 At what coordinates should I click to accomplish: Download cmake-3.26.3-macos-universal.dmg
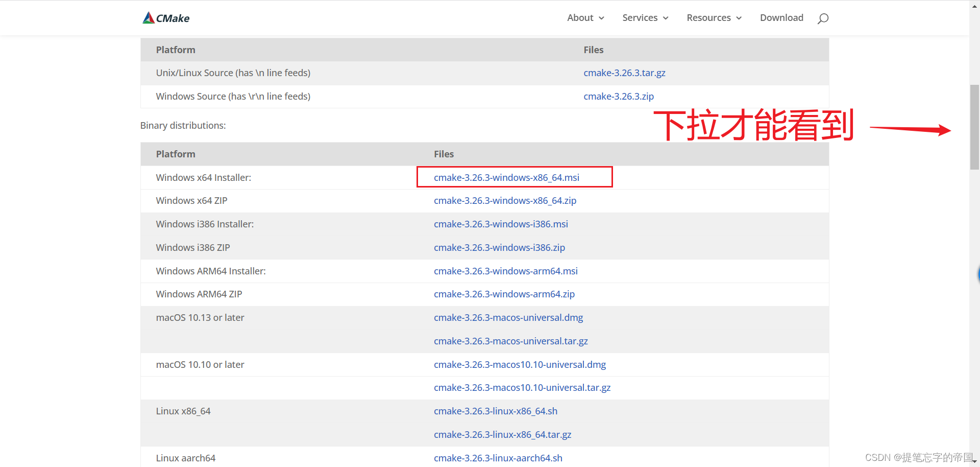click(508, 318)
